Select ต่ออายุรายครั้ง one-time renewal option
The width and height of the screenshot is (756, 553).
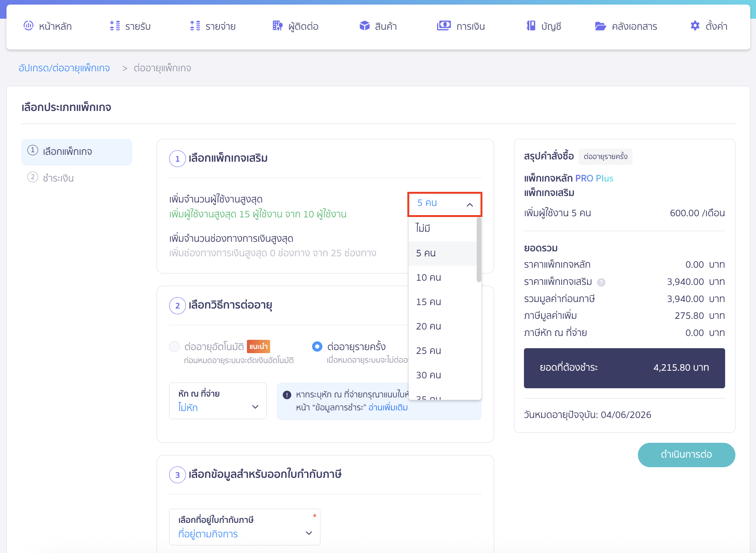(317, 346)
